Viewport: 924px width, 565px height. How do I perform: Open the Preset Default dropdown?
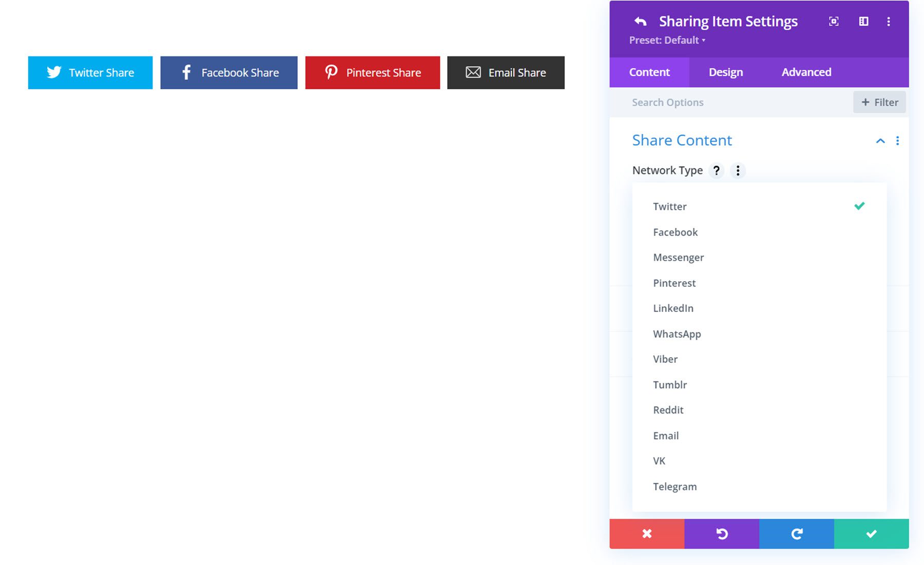[x=666, y=40]
